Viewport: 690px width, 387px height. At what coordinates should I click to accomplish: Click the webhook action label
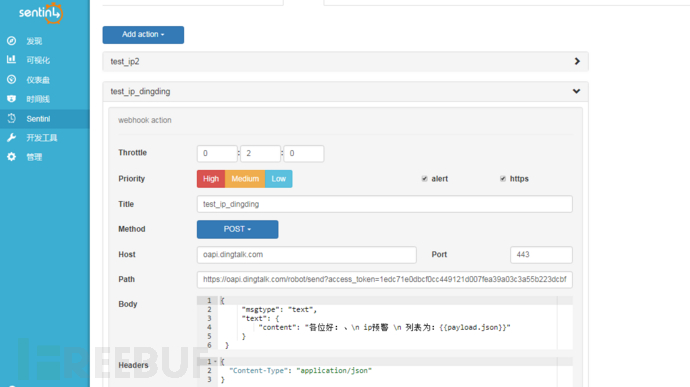[x=145, y=120]
